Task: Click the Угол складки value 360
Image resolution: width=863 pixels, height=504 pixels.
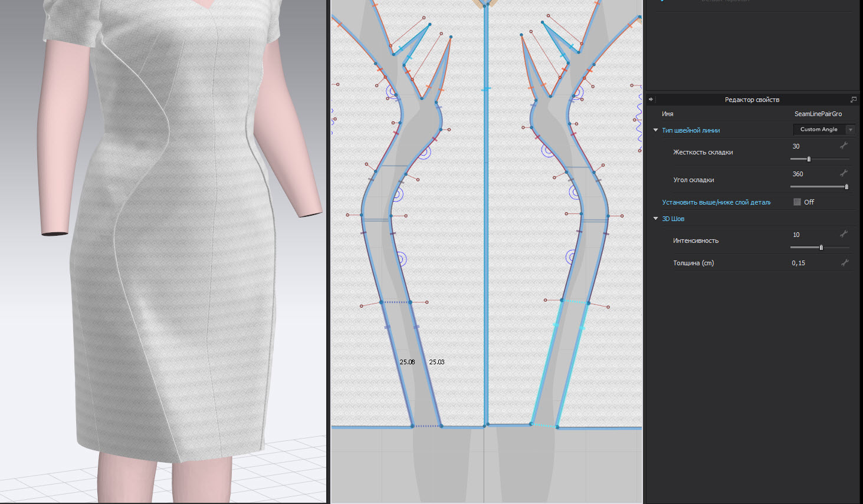Action: coord(798,174)
